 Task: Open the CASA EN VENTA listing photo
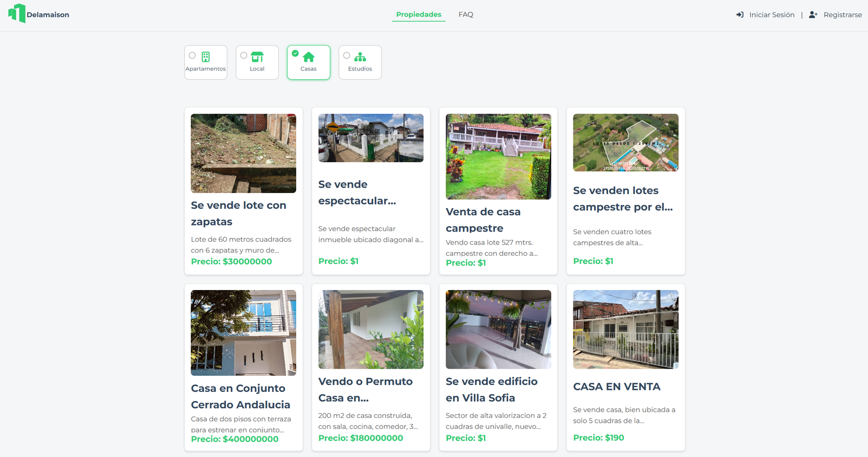pyautogui.click(x=626, y=330)
